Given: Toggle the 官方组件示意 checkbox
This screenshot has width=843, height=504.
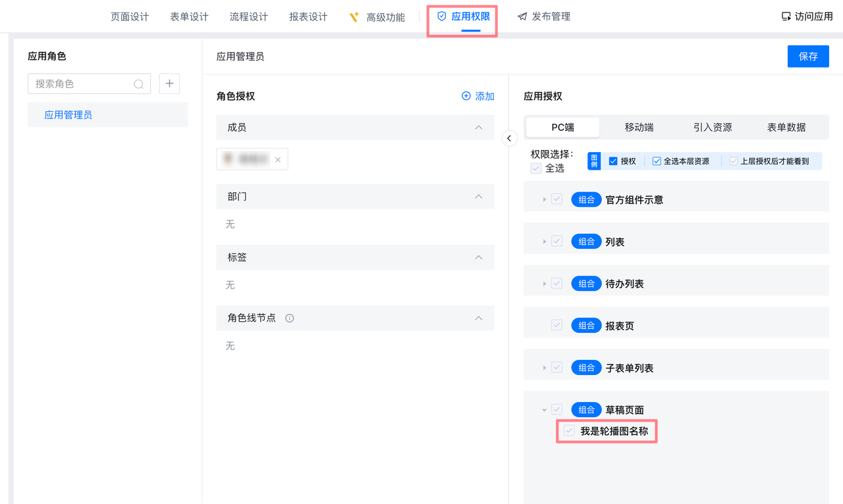Looking at the screenshot, I should pos(557,199).
